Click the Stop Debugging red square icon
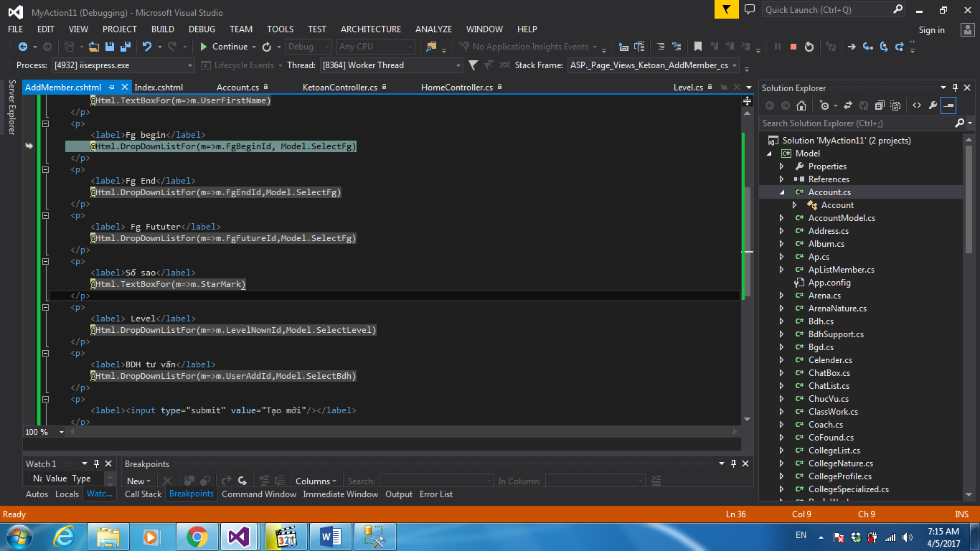The width and height of the screenshot is (980, 551). point(793,47)
